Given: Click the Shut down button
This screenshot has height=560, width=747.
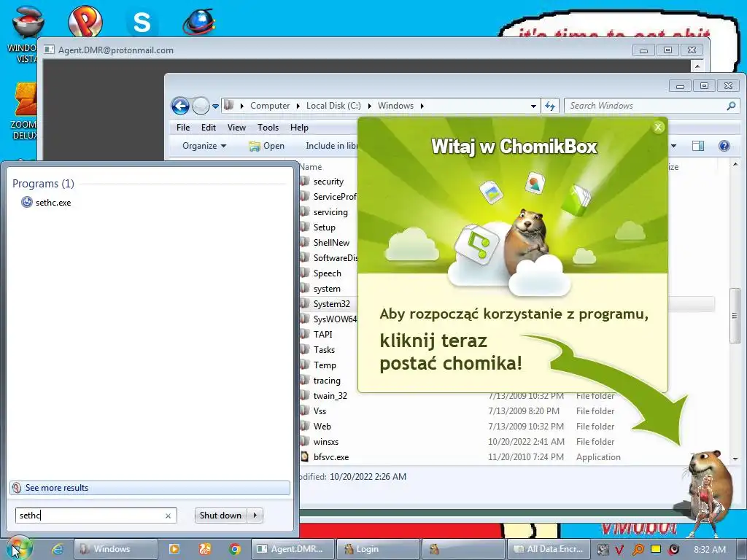Looking at the screenshot, I should click(x=220, y=516).
